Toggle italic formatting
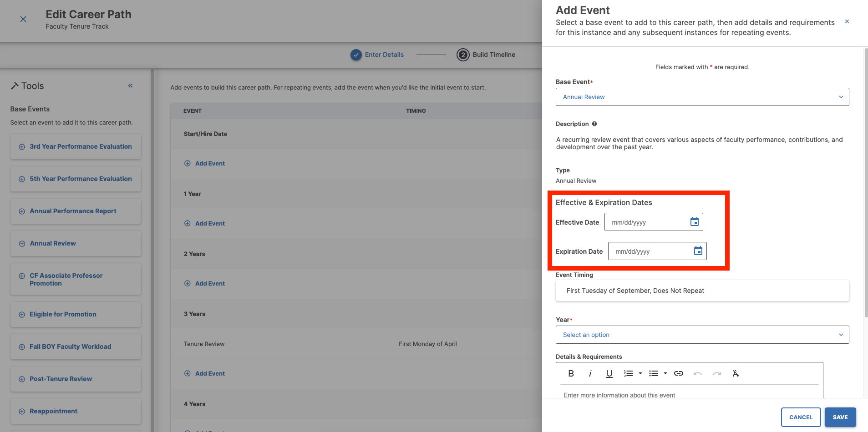868x432 pixels. (590, 373)
